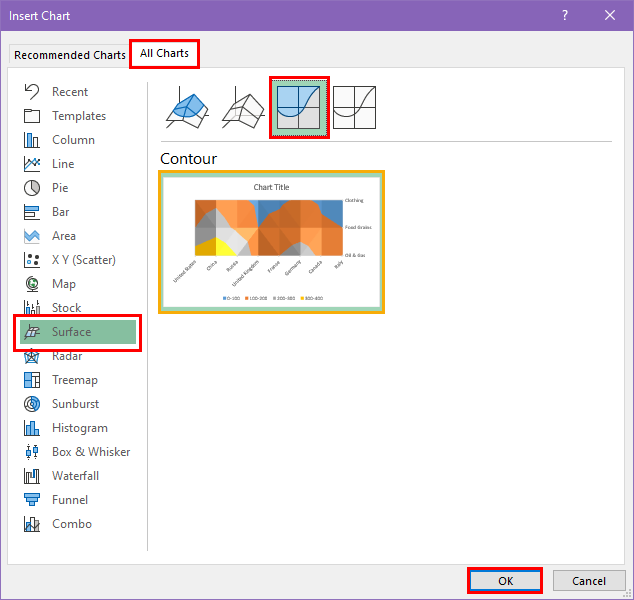Select the Histogram chart category
This screenshot has width=634, height=600.
[78, 428]
